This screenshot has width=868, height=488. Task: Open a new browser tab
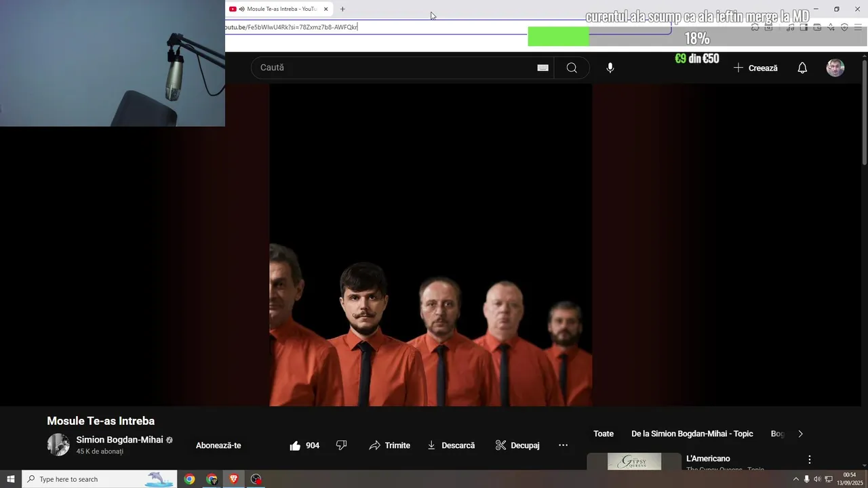[x=342, y=9]
